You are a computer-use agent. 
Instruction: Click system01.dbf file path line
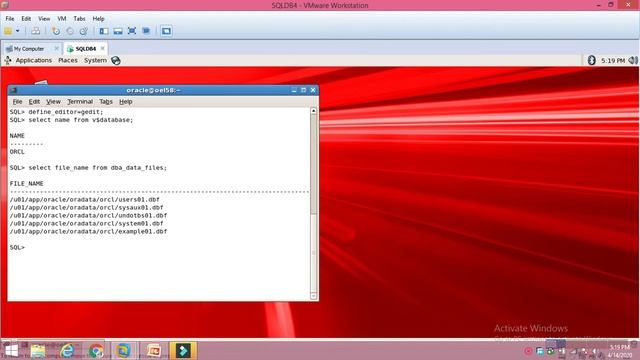[x=87, y=224]
